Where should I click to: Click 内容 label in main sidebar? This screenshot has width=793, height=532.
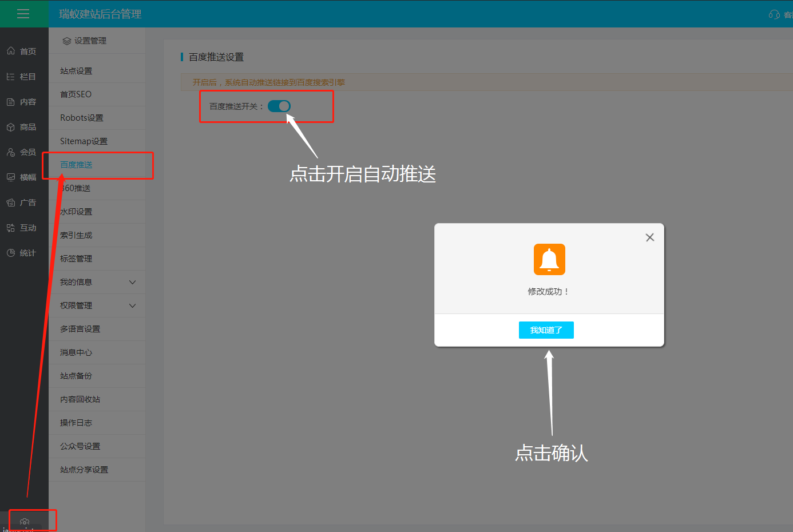click(x=28, y=102)
